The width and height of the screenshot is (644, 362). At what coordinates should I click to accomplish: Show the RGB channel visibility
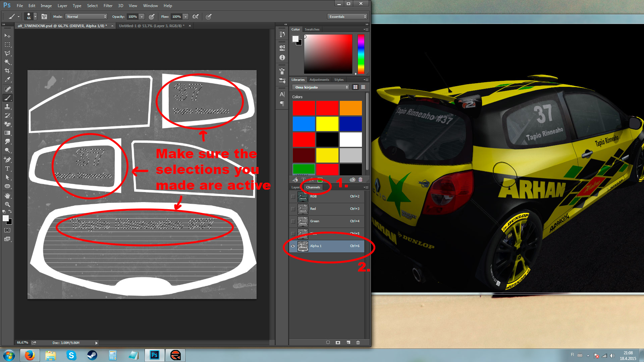293,196
